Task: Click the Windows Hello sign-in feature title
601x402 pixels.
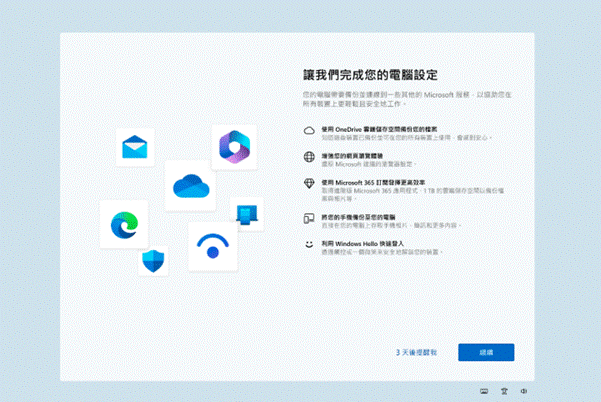Action: 362,243
